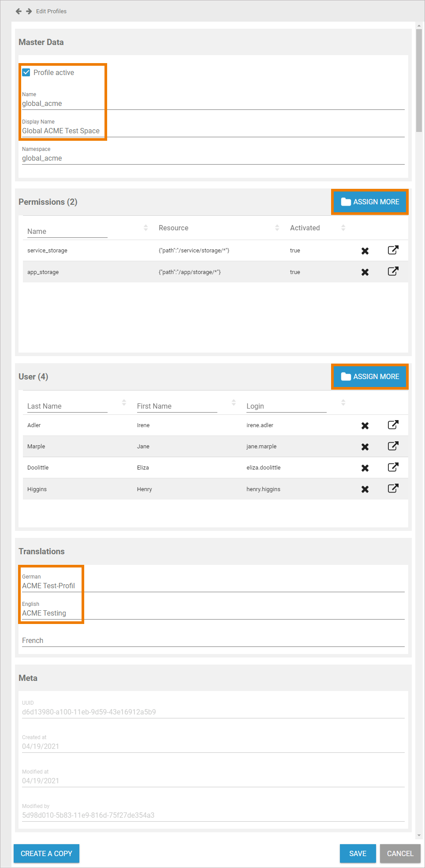
Task: Save the profile changes
Action: 358,853
